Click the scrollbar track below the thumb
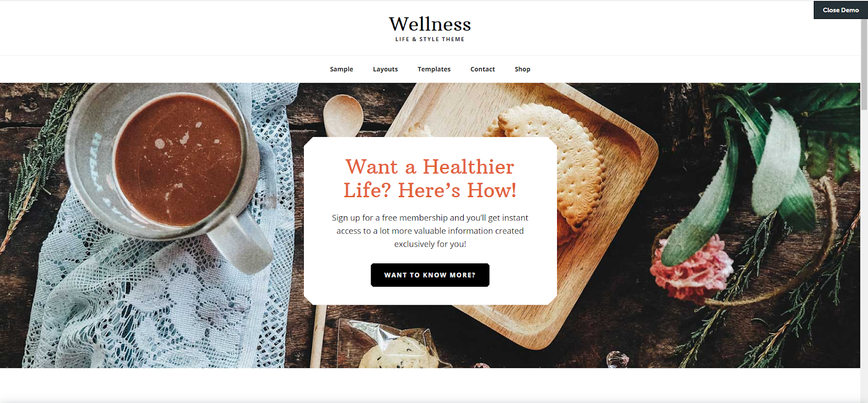868x403 pixels. click(x=864, y=255)
